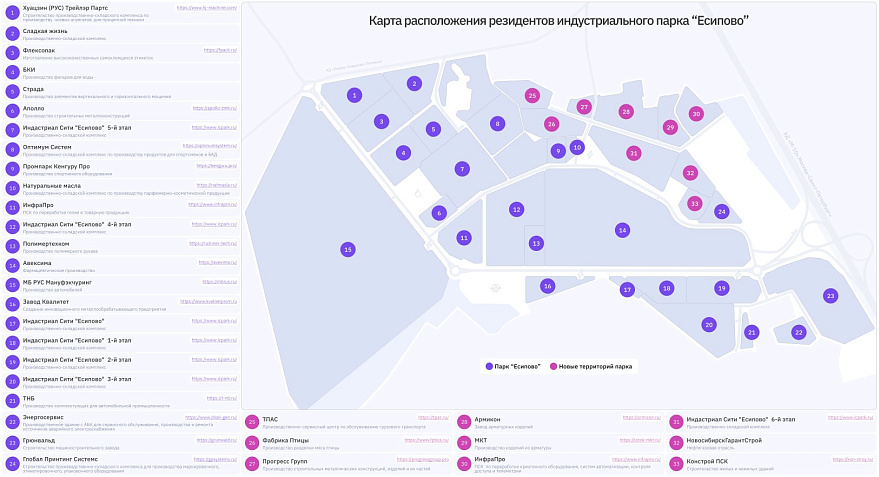Image resolution: width=880 pixels, height=477 pixels.
Task: Select pink map marker 30 on the map
Action: (x=696, y=113)
